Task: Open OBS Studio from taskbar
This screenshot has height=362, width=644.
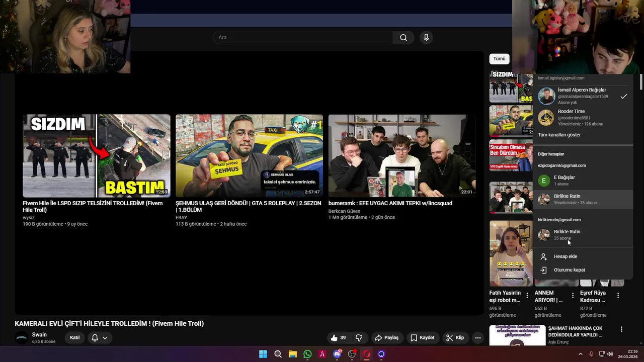Action: [x=352, y=354]
